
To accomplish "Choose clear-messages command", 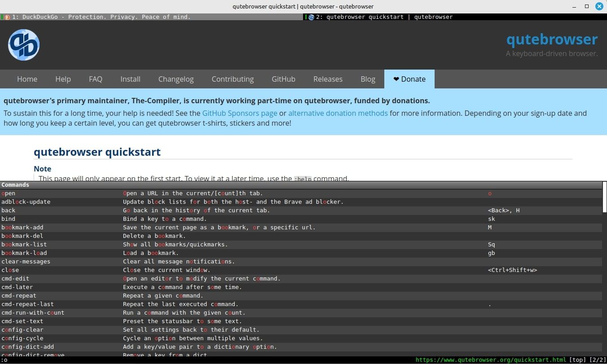I will (301, 262).
